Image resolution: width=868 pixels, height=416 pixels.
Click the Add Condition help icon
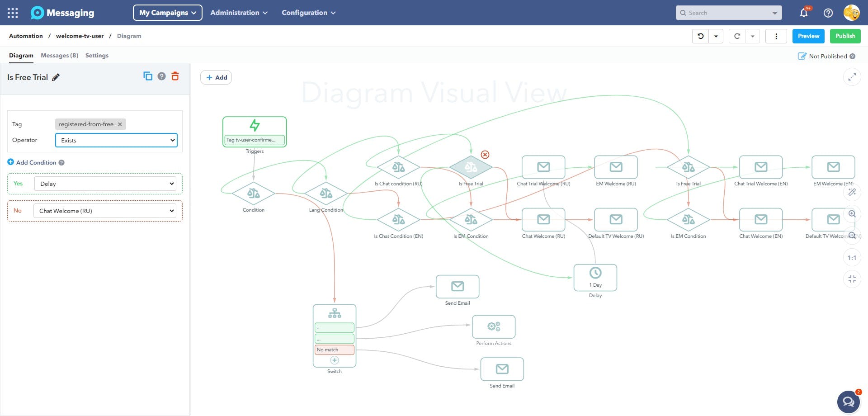(61, 163)
